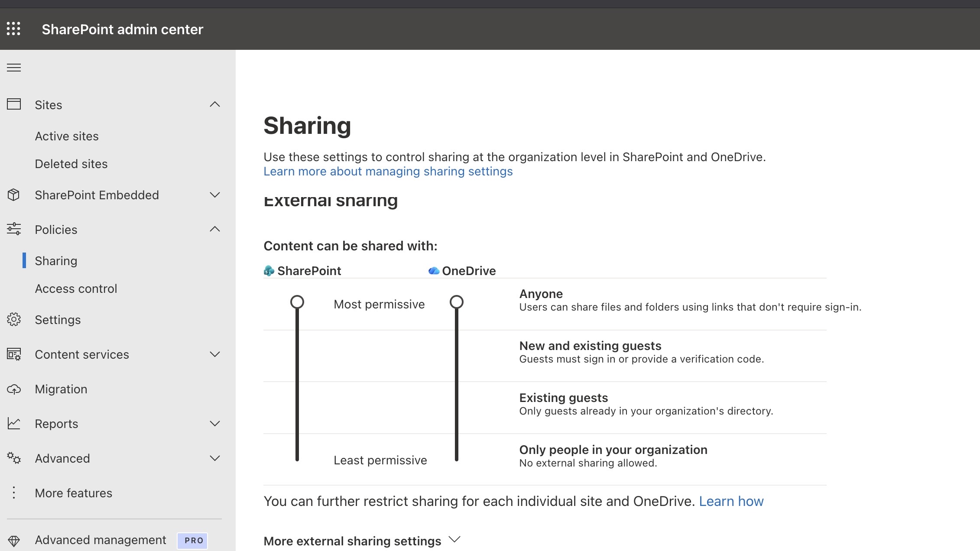Click Guests must sign in description
The width and height of the screenshot is (980, 551).
click(641, 359)
